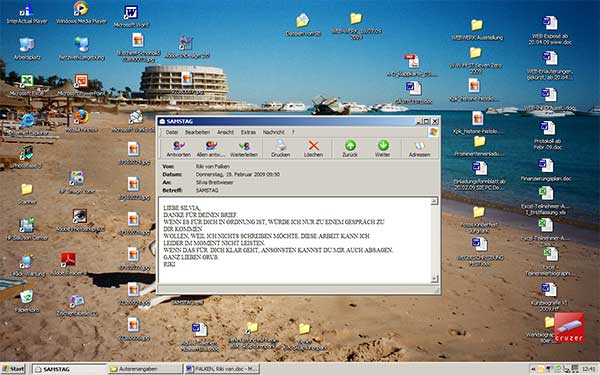Screen dimensions: 600x375
Task: Select the Papierkorb recycle bin
Action: 26,302
